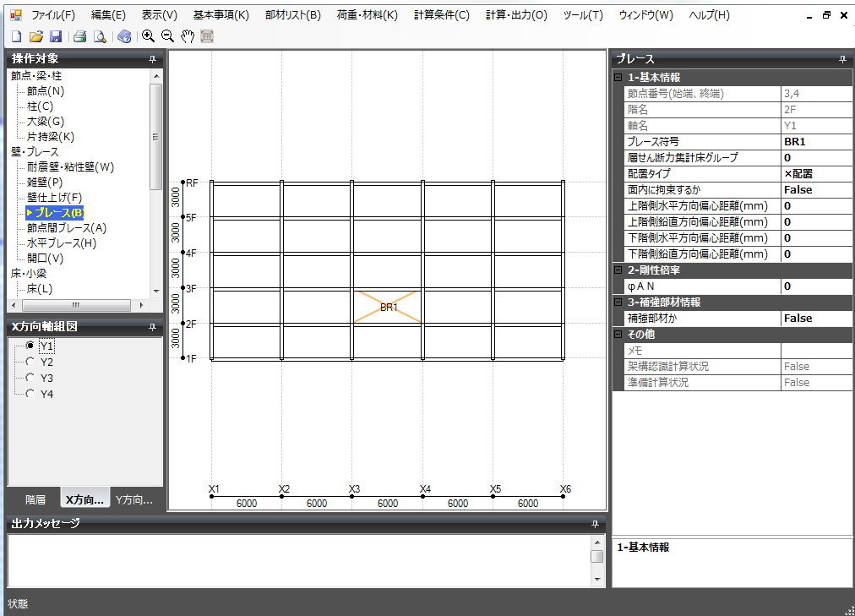Zoom in with the magnifier plus icon
This screenshot has height=616, width=855.
148,36
